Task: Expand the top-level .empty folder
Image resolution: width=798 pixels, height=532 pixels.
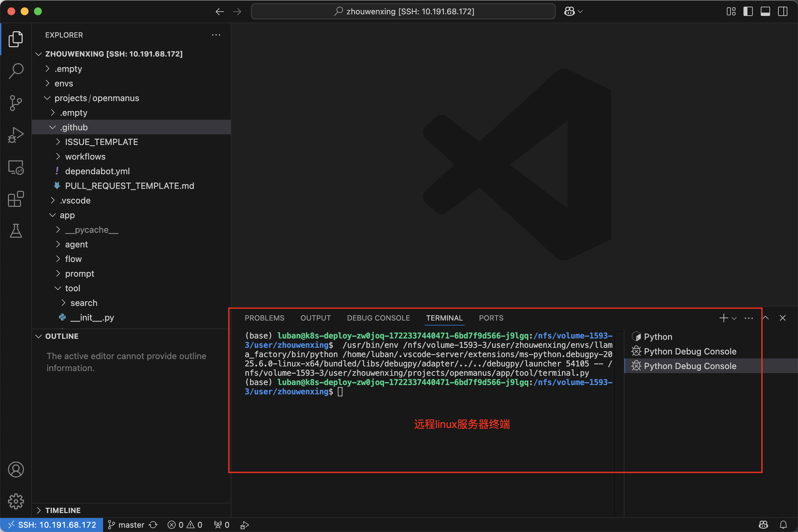Action: click(x=131, y=69)
